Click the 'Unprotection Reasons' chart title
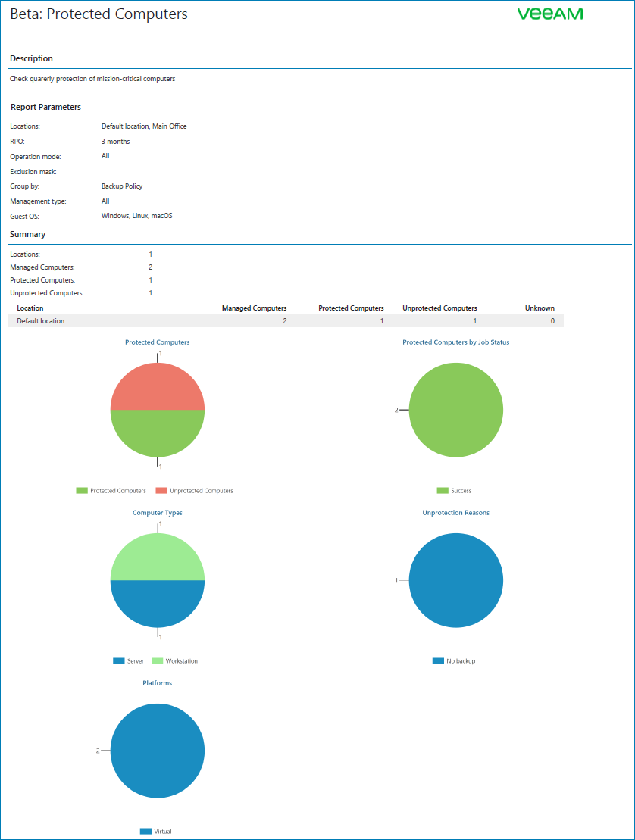This screenshot has width=635, height=840. [x=456, y=513]
